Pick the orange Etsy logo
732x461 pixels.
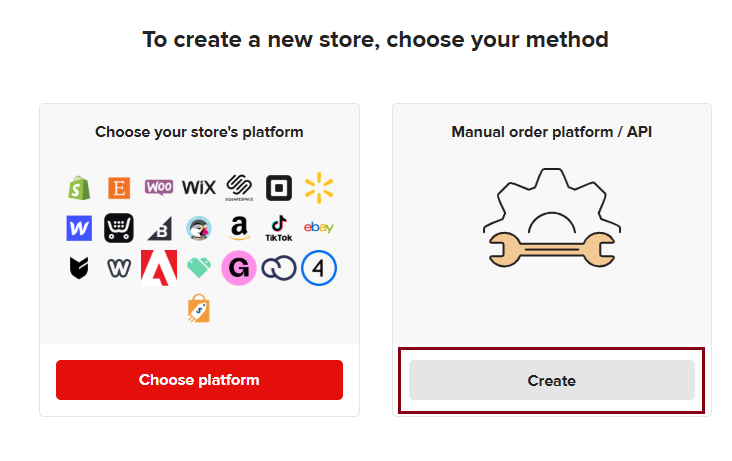pos(119,188)
